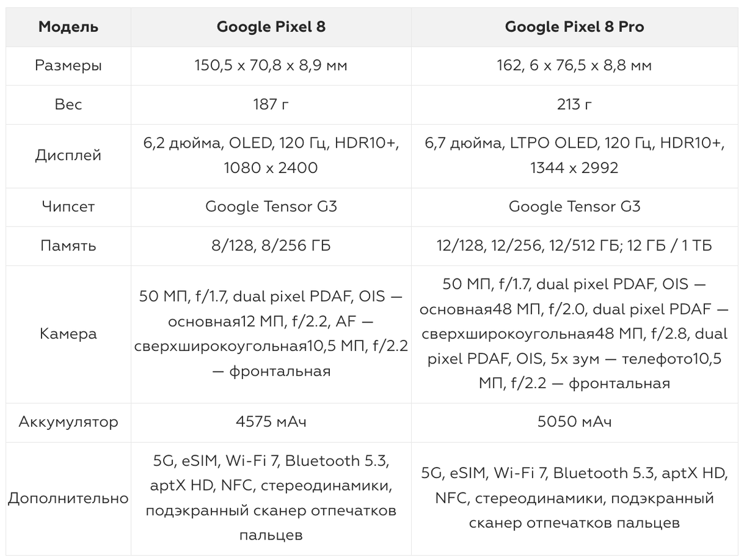Image resolution: width=744 pixels, height=560 pixels.
Task: Select the Дисплей row label
Action: click(68, 156)
